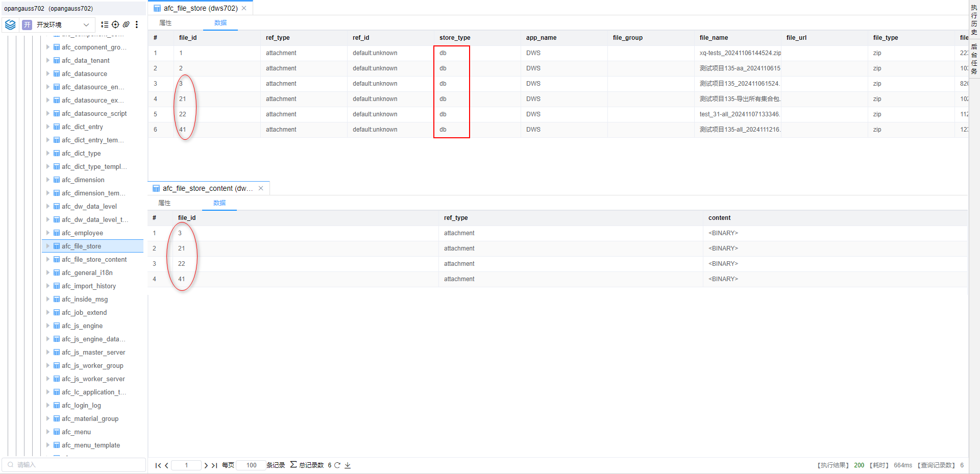Open 数据 tab in afc_file_store panel
Viewport: 980px width, 474px height.
tap(220, 23)
